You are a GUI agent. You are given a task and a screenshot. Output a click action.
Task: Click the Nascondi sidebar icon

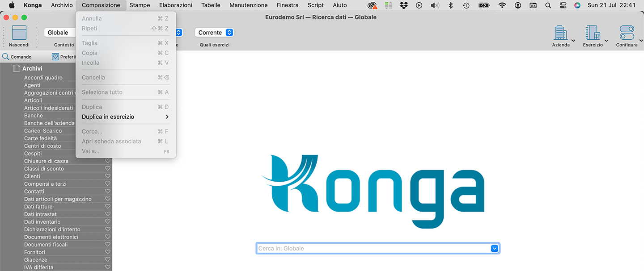pos(19,33)
